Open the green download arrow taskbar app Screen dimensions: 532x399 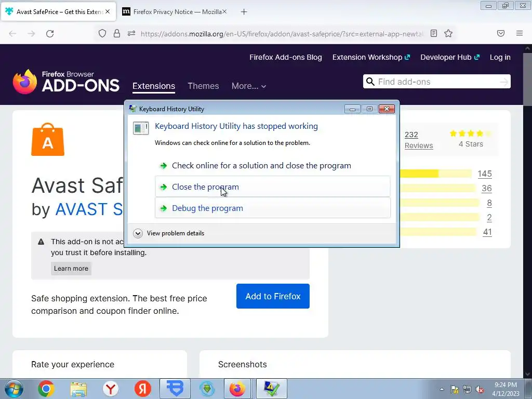tap(207, 389)
